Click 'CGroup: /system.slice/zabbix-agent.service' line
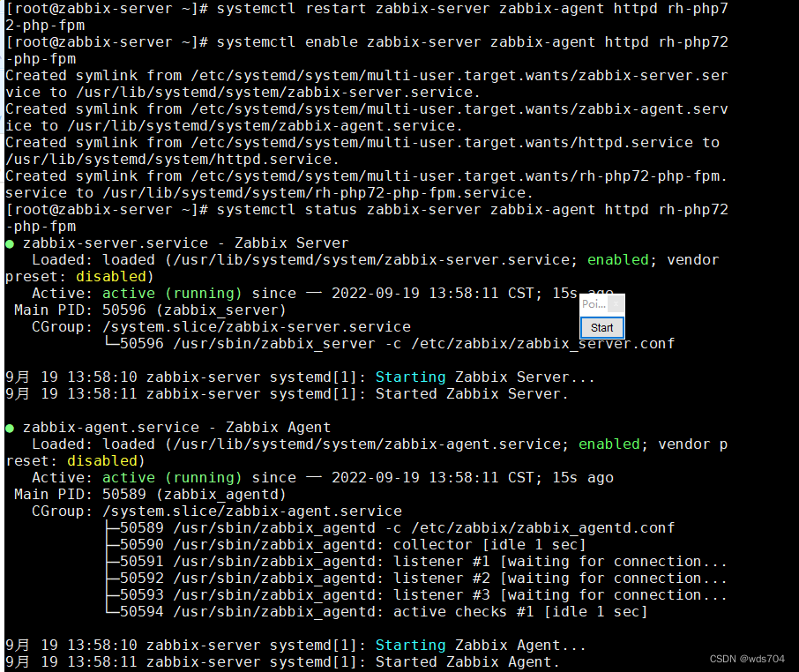This screenshot has height=672, width=799. coord(217,511)
